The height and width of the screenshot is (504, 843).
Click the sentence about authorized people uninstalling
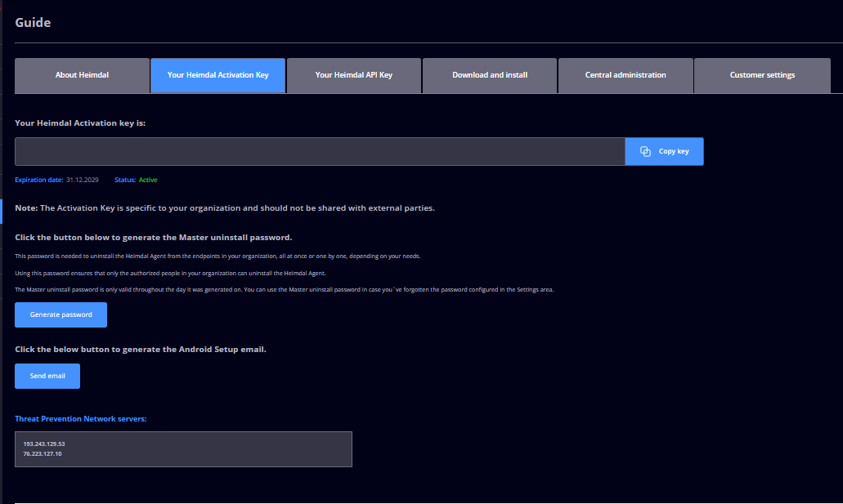[x=170, y=274]
